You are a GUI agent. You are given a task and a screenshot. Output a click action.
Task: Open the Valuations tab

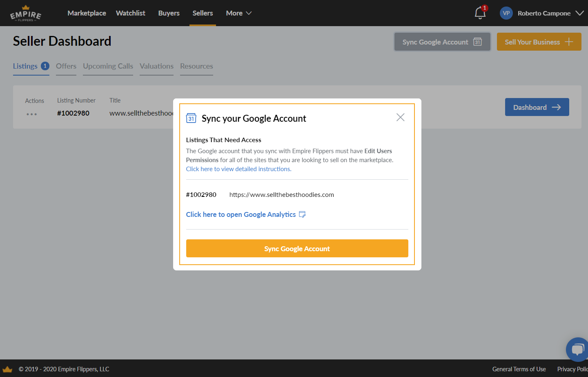(x=156, y=66)
